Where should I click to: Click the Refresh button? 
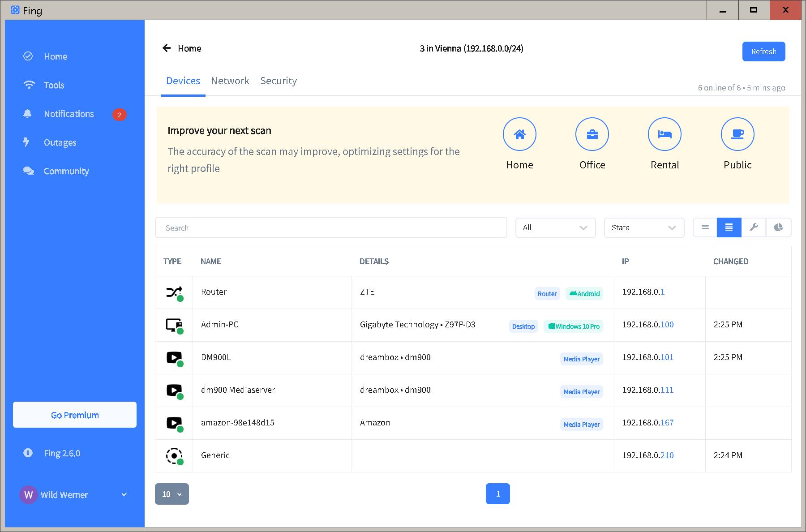pos(763,51)
